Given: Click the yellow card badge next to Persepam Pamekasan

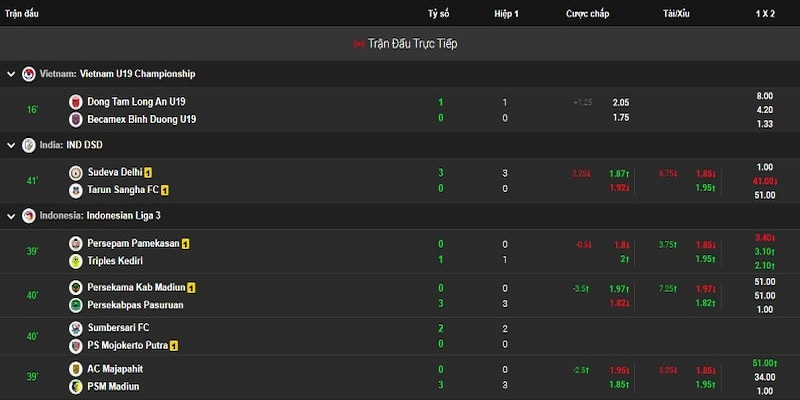Looking at the screenshot, I should tap(185, 244).
